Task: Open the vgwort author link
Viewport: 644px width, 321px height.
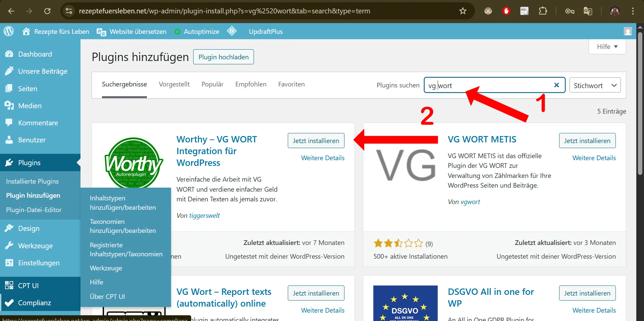Action: tap(471, 202)
